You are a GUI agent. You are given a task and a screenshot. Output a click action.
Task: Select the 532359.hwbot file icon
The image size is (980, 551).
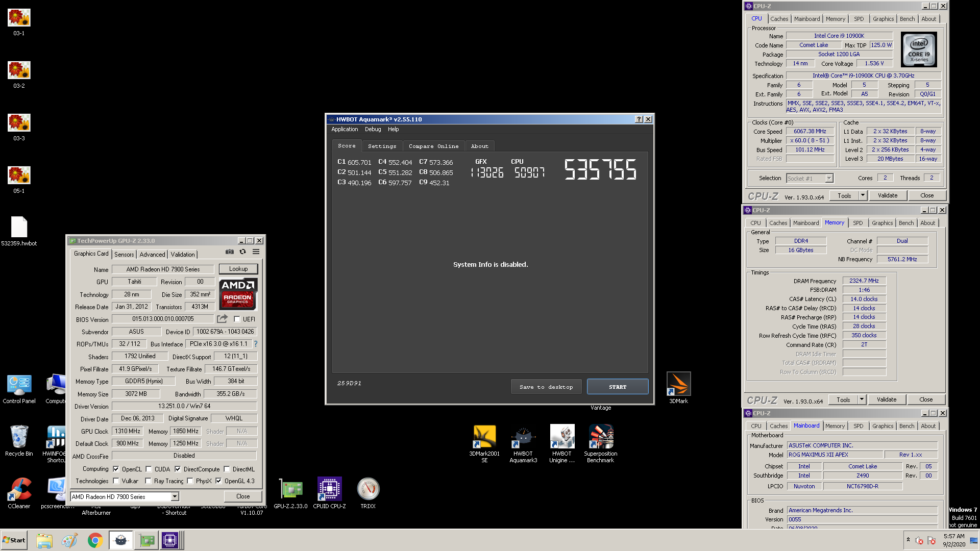19,231
